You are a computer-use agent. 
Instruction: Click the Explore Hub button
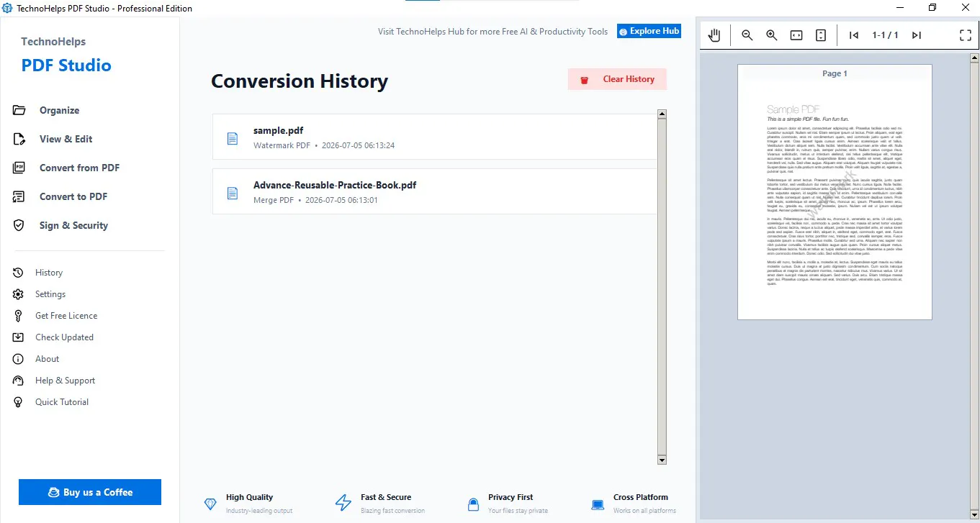pos(649,31)
